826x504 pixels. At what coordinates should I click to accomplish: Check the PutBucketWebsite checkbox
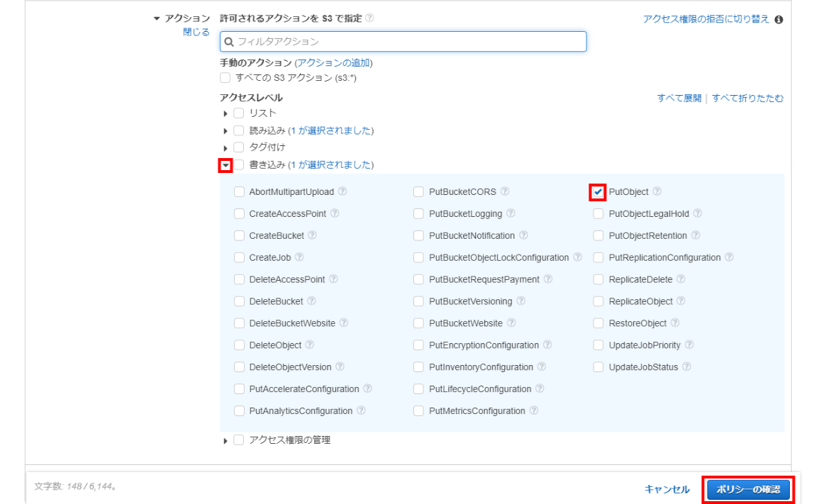(x=419, y=323)
